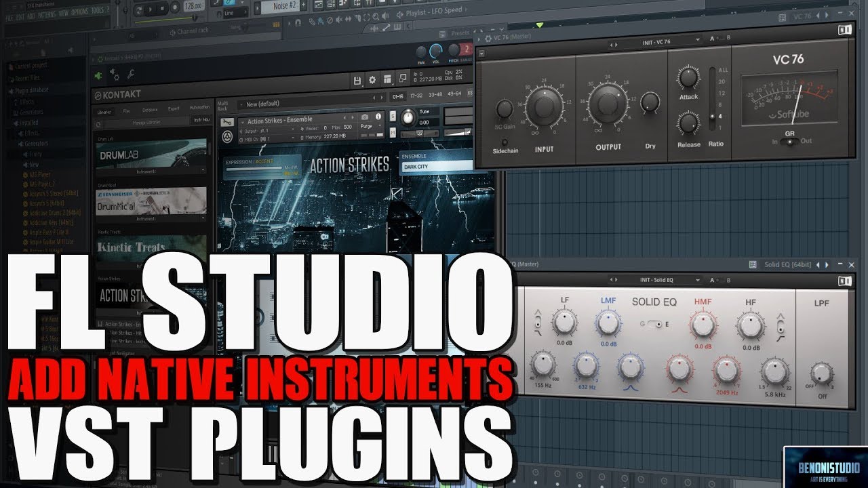Click Instr Nav button in Kontakt

pyautogui.click(x=202, y=119)
